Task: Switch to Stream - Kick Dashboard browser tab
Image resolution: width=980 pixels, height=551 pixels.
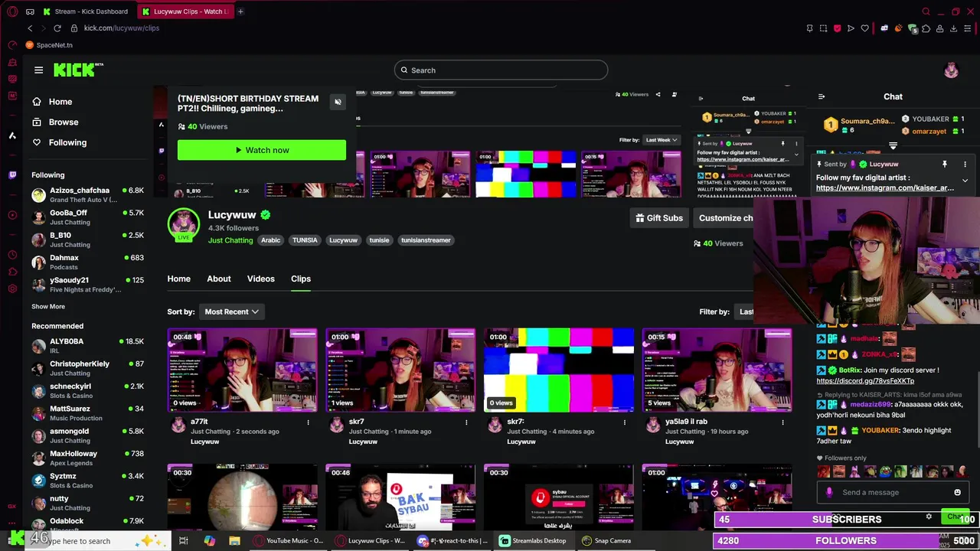Action: pos(86,11)
